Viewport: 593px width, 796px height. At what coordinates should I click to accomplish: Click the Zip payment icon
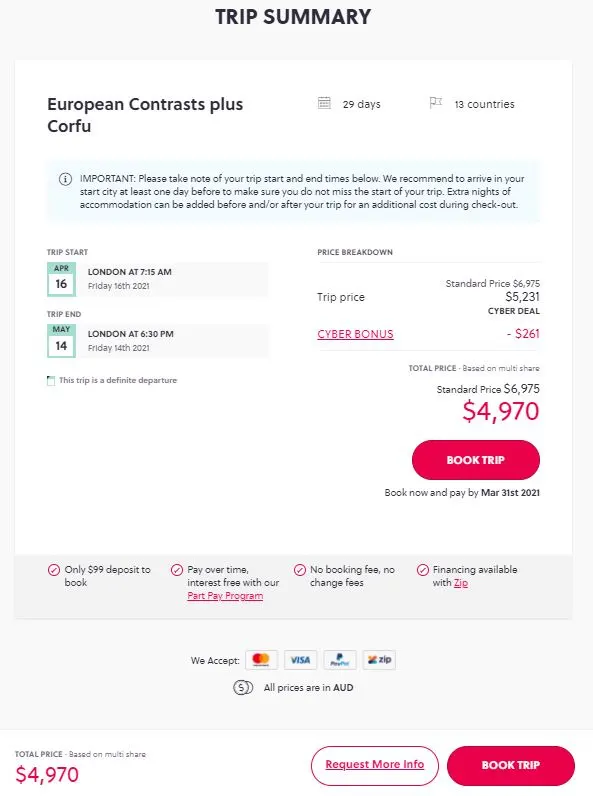379,659
